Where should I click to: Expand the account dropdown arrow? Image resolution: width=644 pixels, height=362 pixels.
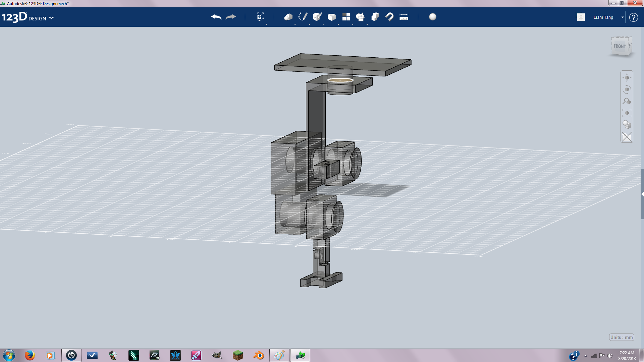pos(623,17)
